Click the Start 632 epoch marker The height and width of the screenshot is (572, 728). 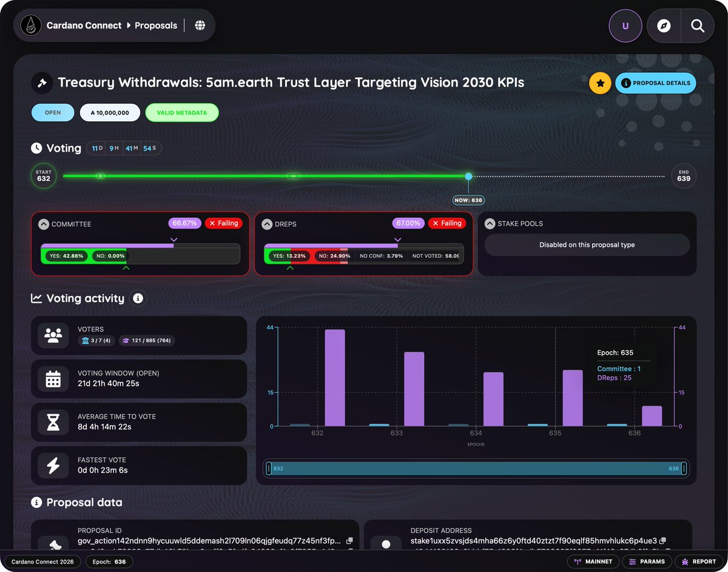pyautogui.click(x=44, y=176)
